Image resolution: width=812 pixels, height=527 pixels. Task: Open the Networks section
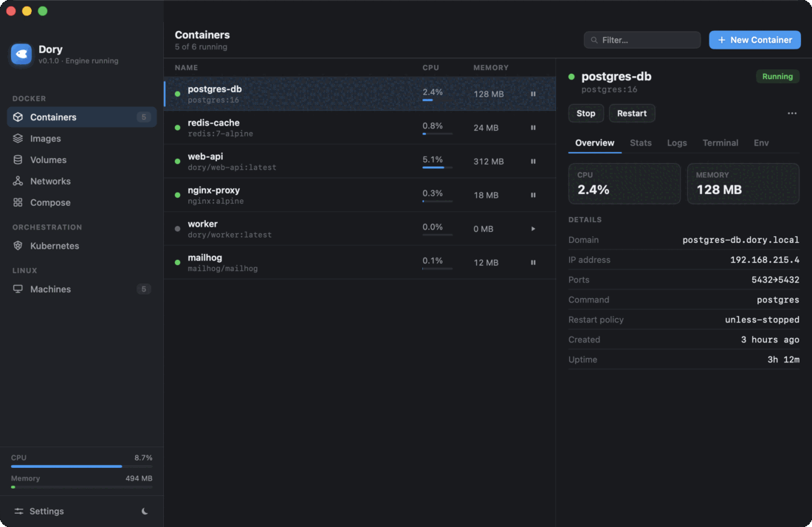click(82, 181)
